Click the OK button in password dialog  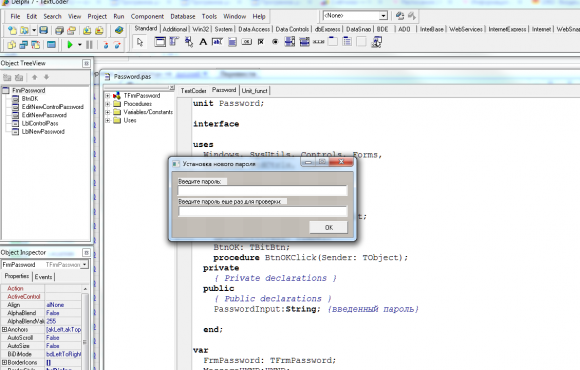pyautogui.click(x=328, y=227)
